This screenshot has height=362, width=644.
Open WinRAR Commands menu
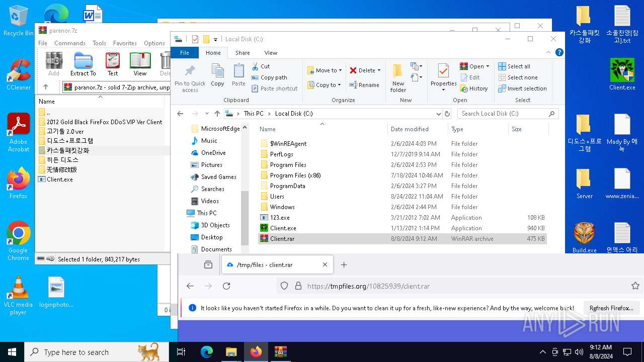(x=70, y=43)
